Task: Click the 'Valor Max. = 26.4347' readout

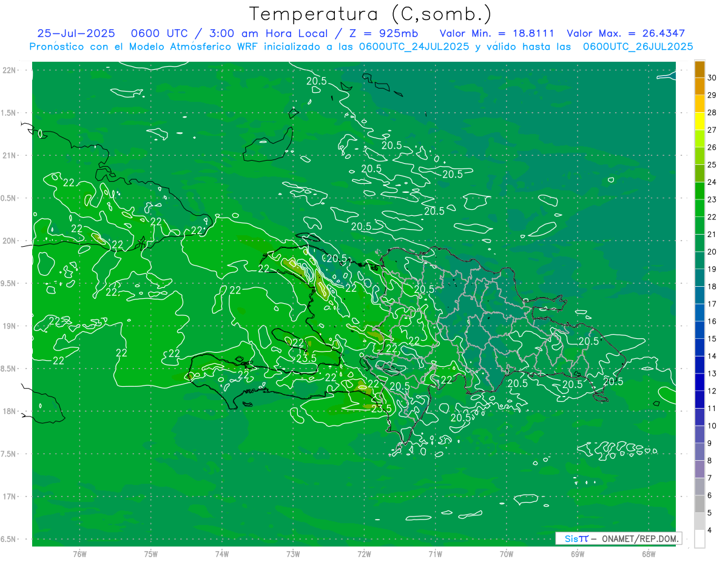Action: [626, 33]
